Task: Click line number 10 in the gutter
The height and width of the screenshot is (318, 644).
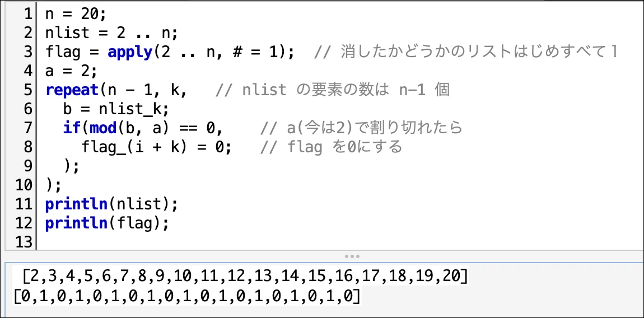Action: (24, 185)
